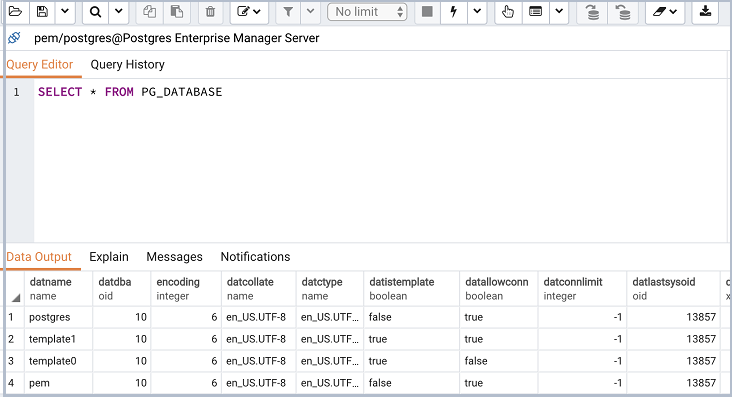Click the datlastsysoid 13857 cell in pem row
This screenshot has width=732, height=397.
(x=673, y=383)
